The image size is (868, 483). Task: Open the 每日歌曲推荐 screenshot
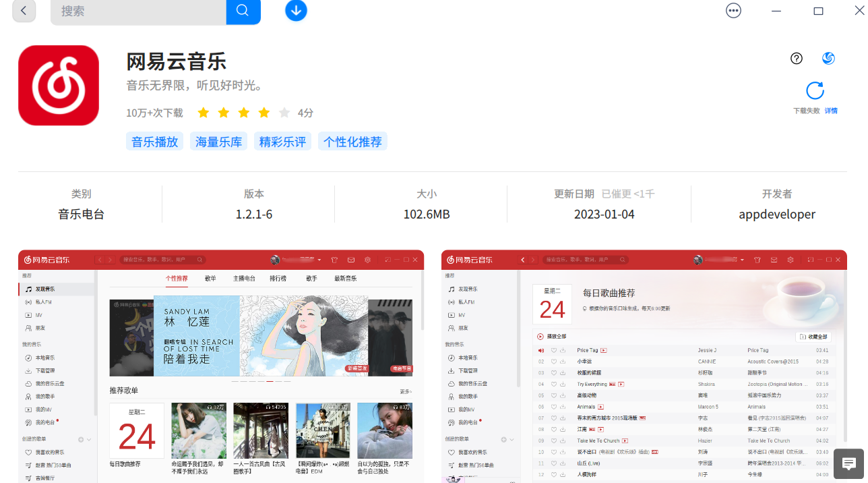[644, 366]
